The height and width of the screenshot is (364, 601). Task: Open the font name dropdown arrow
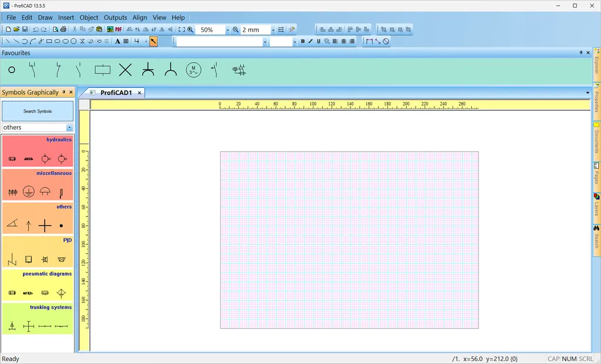coord(265,42)
